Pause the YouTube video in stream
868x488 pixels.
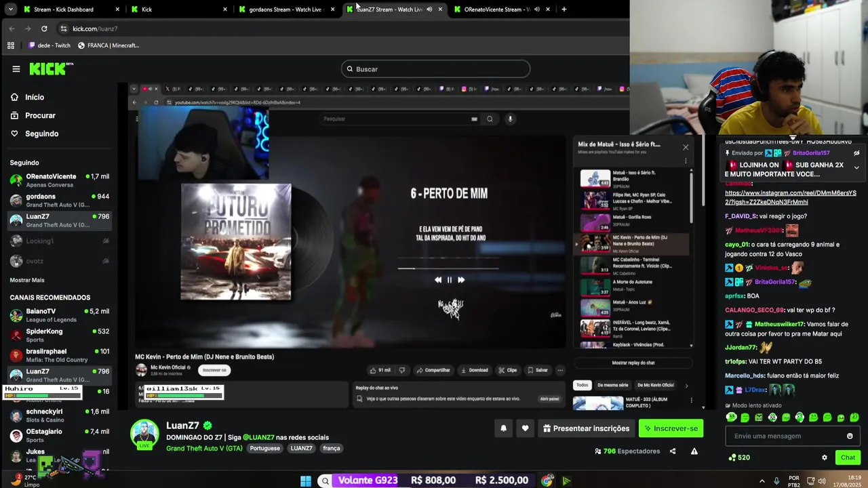[449, 280]
